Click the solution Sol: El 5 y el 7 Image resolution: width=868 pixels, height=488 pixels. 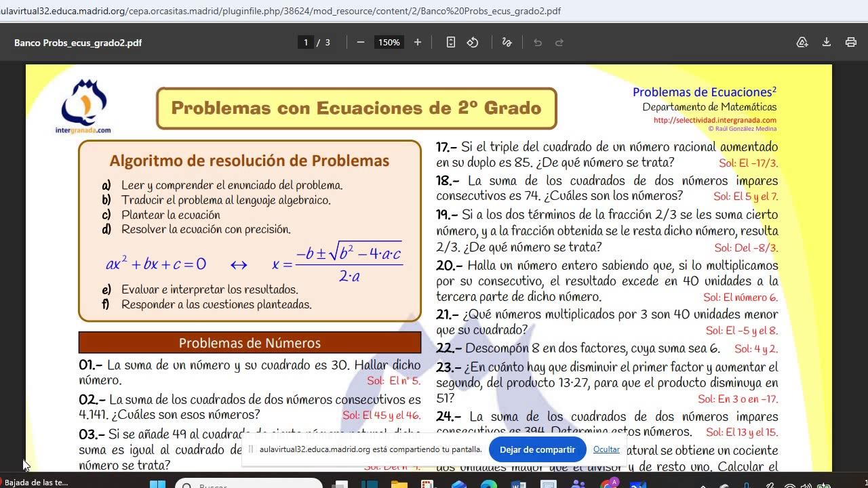pyautogui.click(x=746, y=197)
